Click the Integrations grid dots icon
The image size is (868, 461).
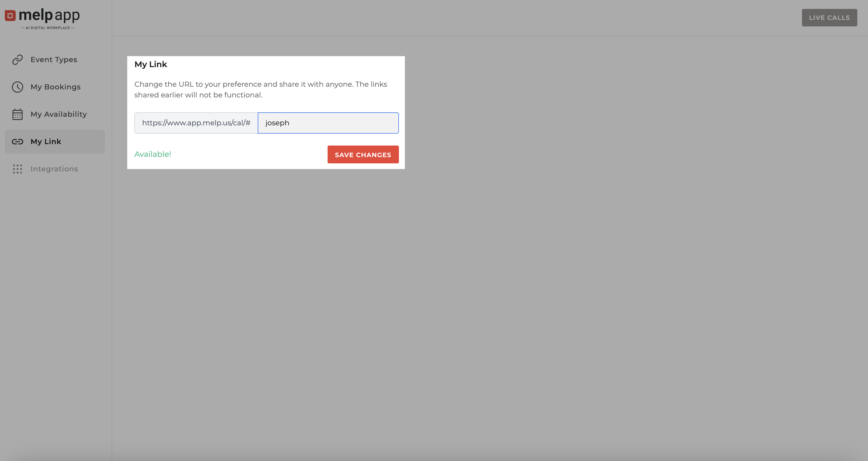pos(18,169)
